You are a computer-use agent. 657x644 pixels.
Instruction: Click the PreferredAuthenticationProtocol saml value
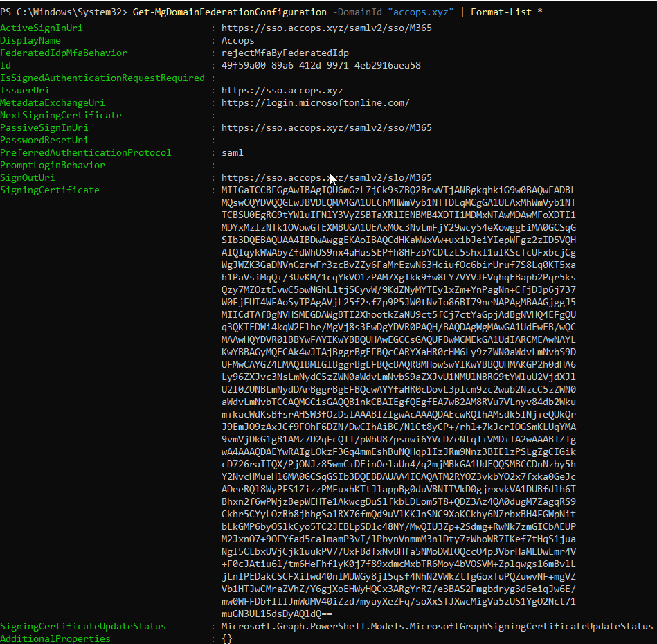[232, 153]
